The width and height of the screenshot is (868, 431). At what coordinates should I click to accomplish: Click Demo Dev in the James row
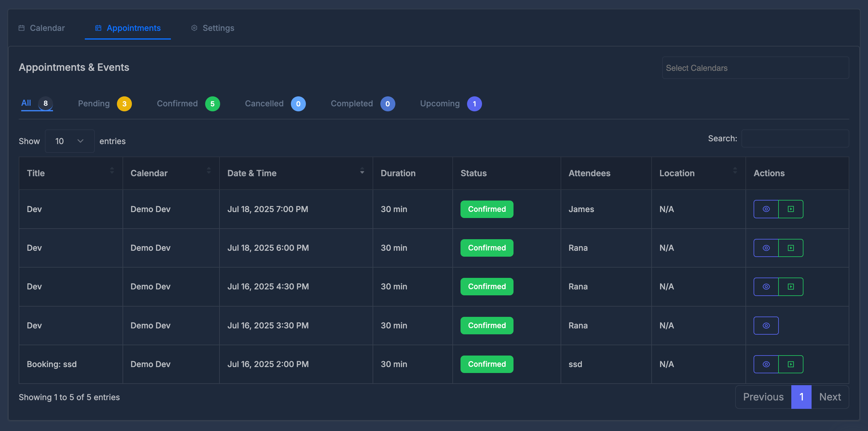click(151, 209)
